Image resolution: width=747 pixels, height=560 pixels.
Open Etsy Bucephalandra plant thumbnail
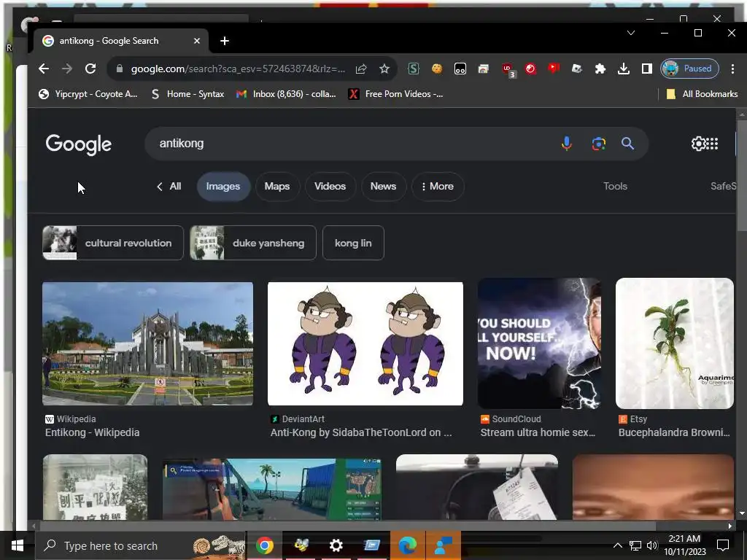point(675,343)
